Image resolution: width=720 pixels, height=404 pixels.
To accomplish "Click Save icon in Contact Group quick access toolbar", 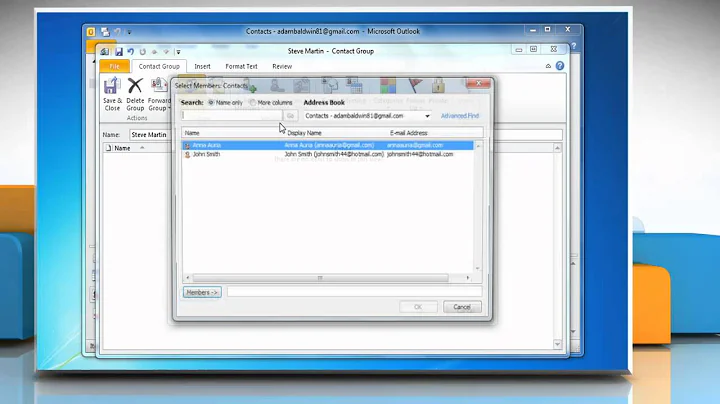I will pos(118,51).
